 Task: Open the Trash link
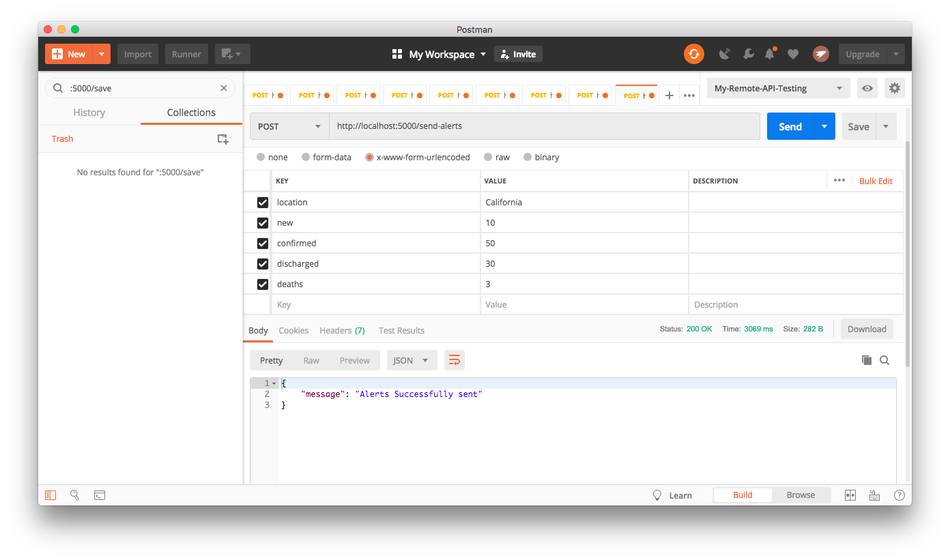[62, 138]
